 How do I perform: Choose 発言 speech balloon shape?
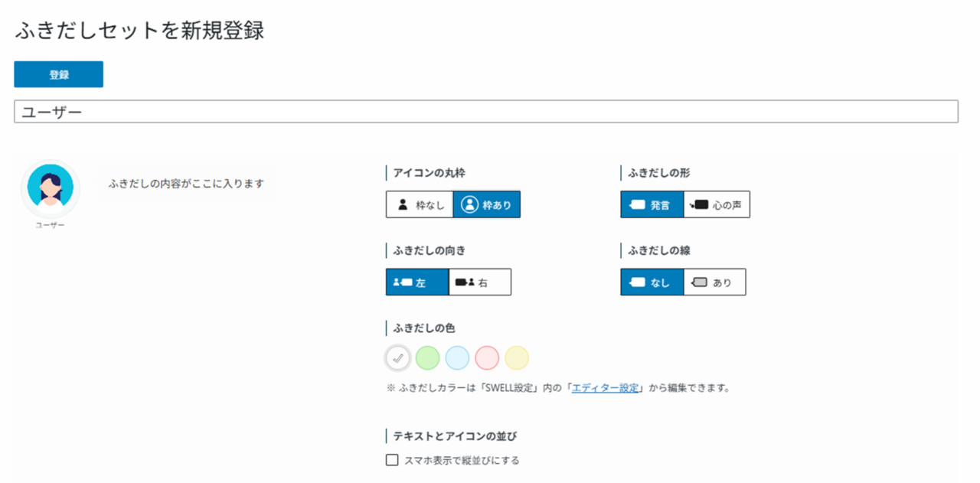(652, 204)
